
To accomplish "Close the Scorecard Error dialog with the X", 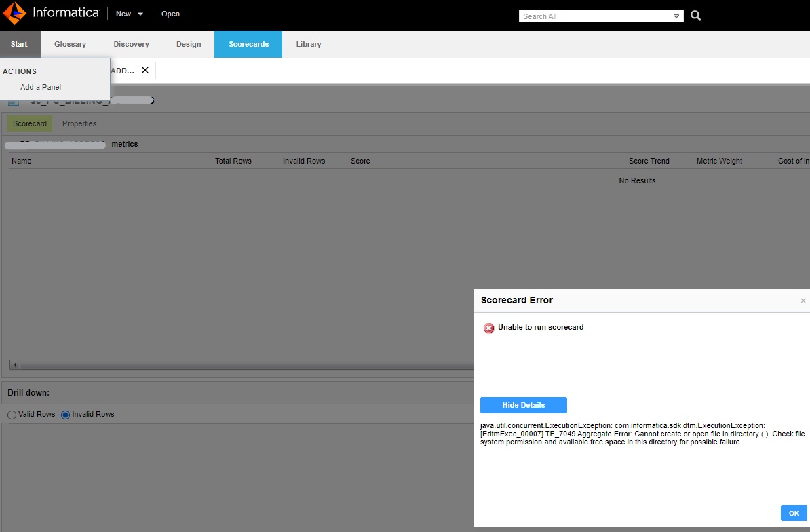I will 803,301.
